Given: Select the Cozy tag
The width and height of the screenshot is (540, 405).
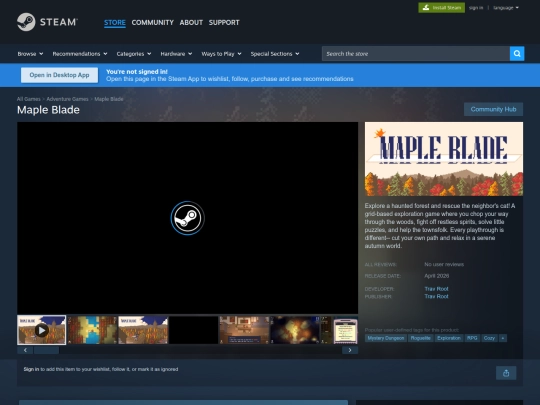Looking at the screenshot, I should click(x=489, y=338).
